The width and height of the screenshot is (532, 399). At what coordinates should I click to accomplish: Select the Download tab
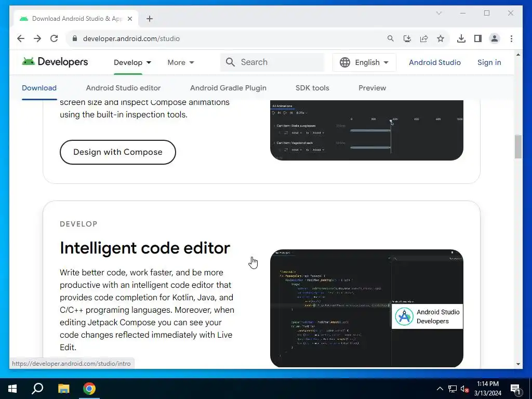click(x=39, y=88)
